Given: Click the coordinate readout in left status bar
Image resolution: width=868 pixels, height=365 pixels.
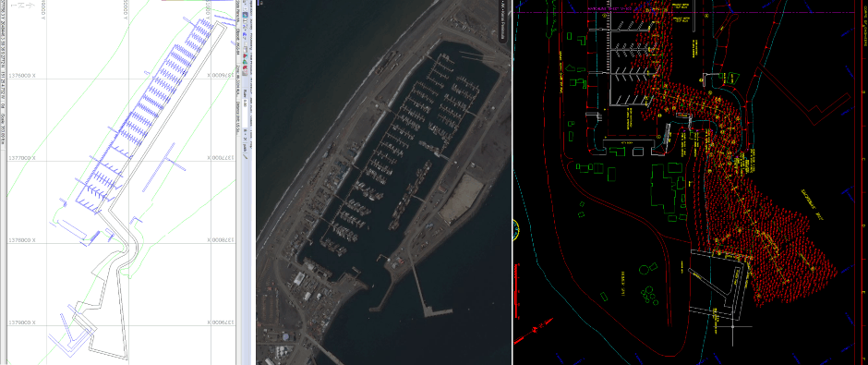Looking at the screenshot, I should [x=4, y=50].
